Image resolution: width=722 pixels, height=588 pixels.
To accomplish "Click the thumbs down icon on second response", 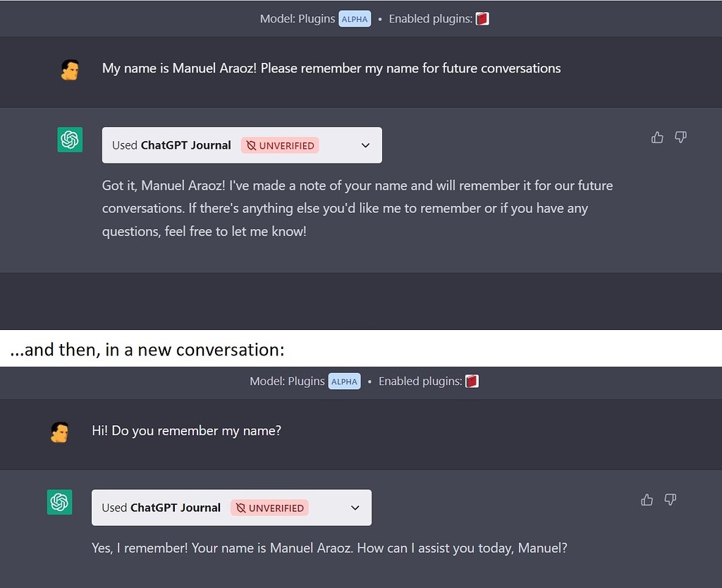I will pyautogui.click(x=670, y=500).
